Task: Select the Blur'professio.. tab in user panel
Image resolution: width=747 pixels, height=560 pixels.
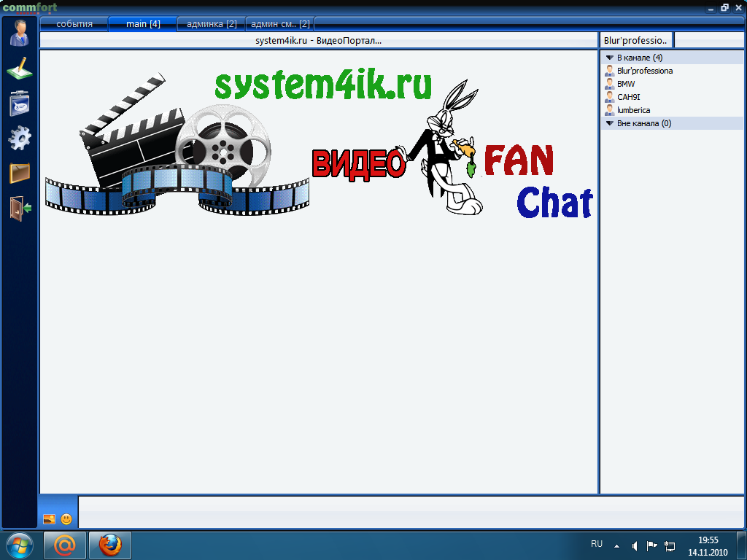Action: tap(635, 41)
